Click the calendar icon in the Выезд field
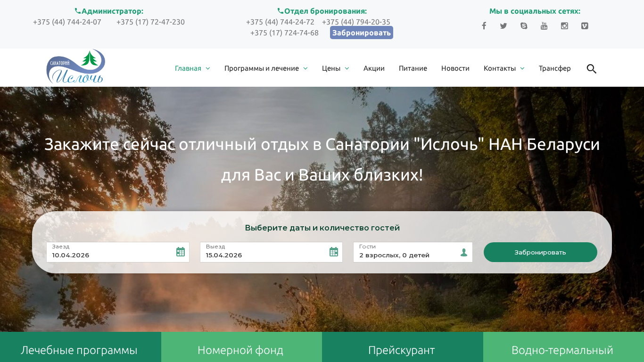The height and width of the screenshot is (362, 644). [x=334, y=252]
